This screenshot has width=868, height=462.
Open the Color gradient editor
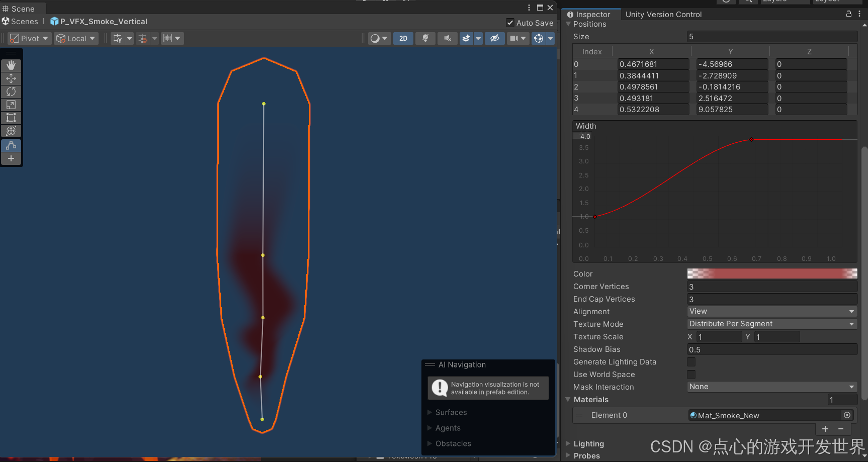(771, 273)
